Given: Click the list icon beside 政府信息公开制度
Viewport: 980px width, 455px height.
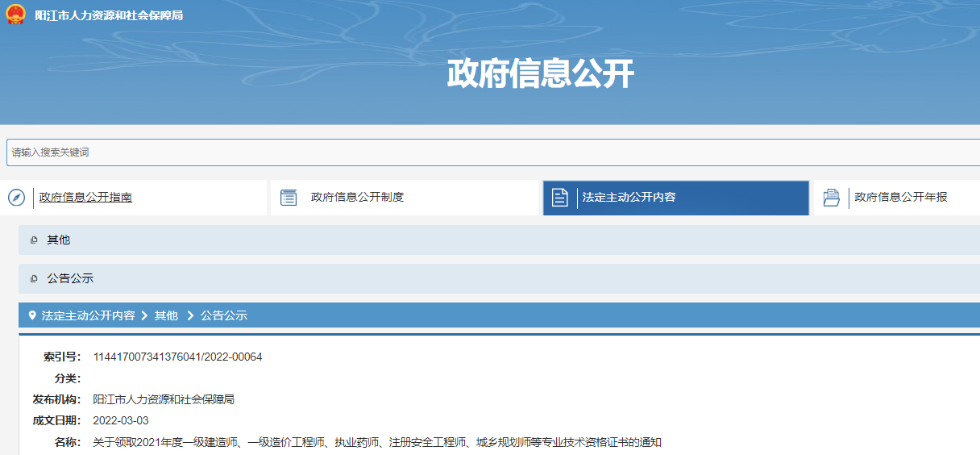Looking at the screenshot, I should 289,198.
